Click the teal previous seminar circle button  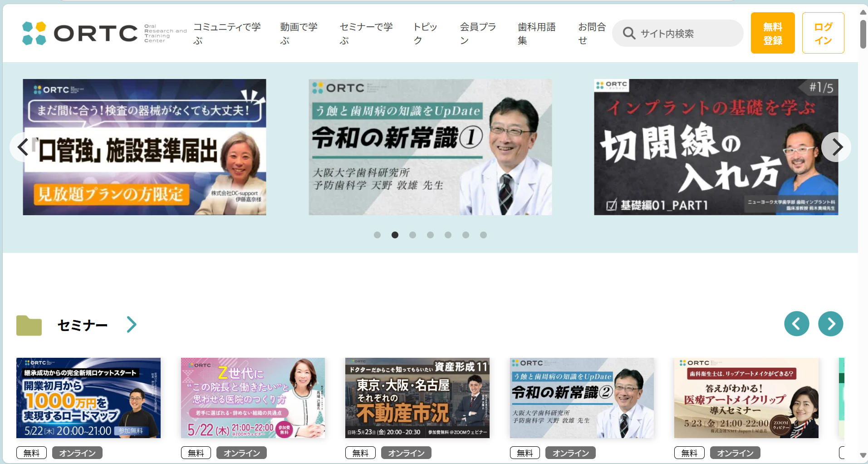pos(796,324)
